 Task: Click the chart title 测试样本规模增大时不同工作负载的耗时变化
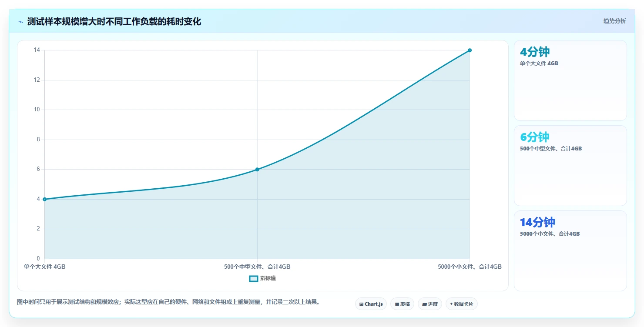click(x=114, y=21)
